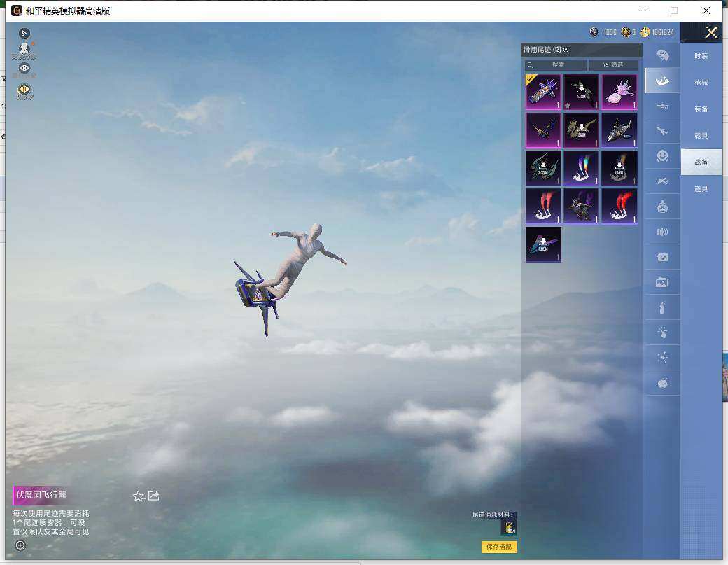This screenshot has height=565, width=728.
Task: Open the helicopter-shaped subcategory icon
Action: click(662, 106)
